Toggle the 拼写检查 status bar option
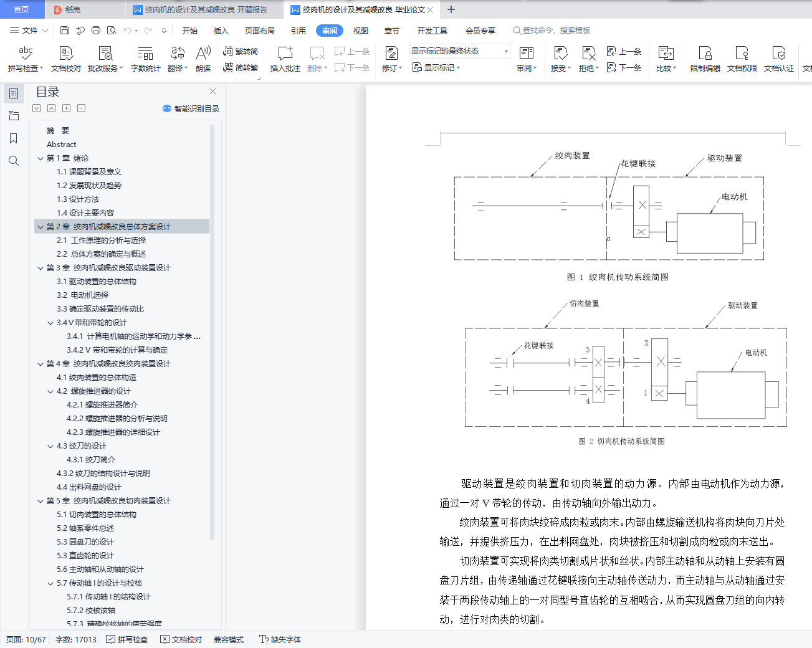The image size is (812, 648). [127, 639]
